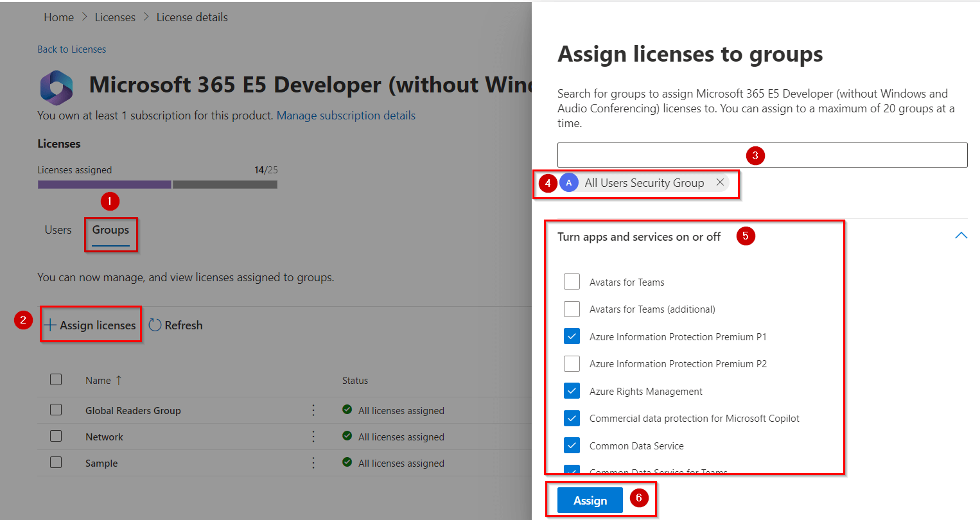Viewport: 980px width, 520px height.
Task: Collapse the Turn apps and services section
Action: (961, 235)
